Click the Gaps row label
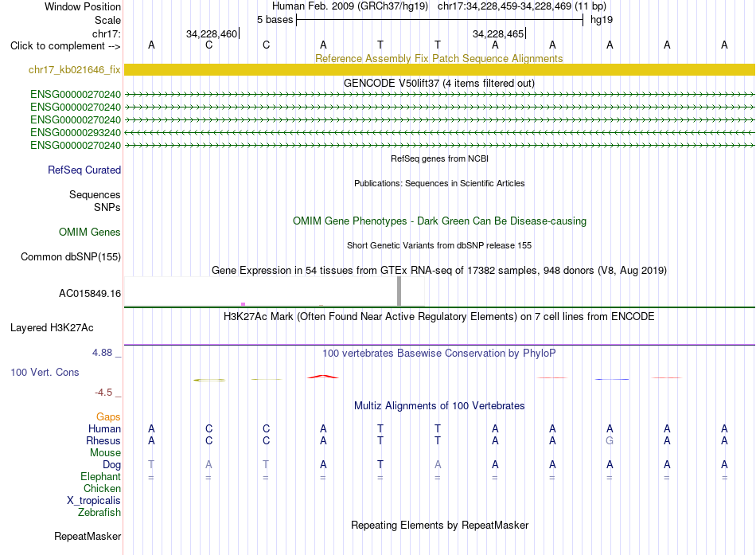Image resolution: width=756 pixels, height=555 pixels. 108,417
